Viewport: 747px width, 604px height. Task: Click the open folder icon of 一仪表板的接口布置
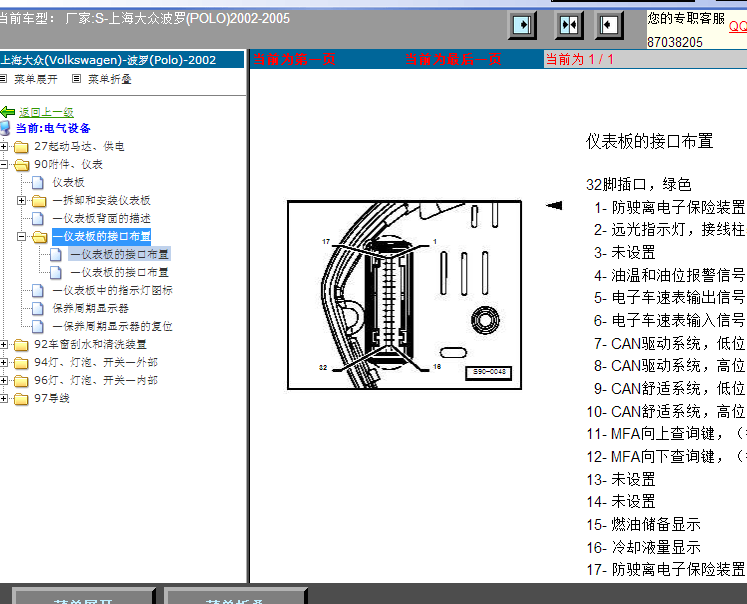click(40, 237)
